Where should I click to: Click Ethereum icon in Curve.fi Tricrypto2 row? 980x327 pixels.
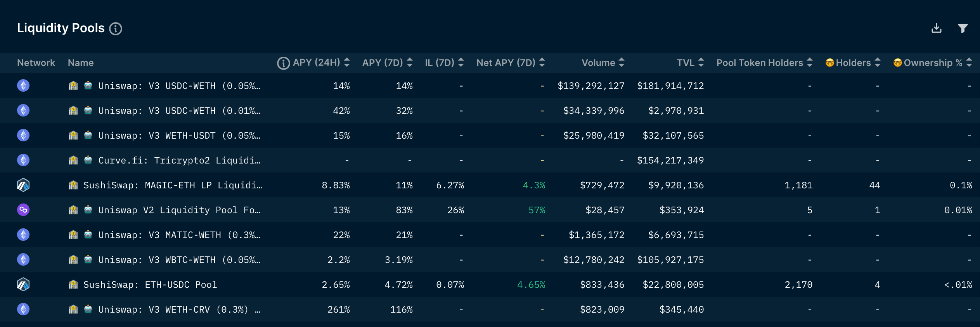pyautogui.click(x=23, y=160)
